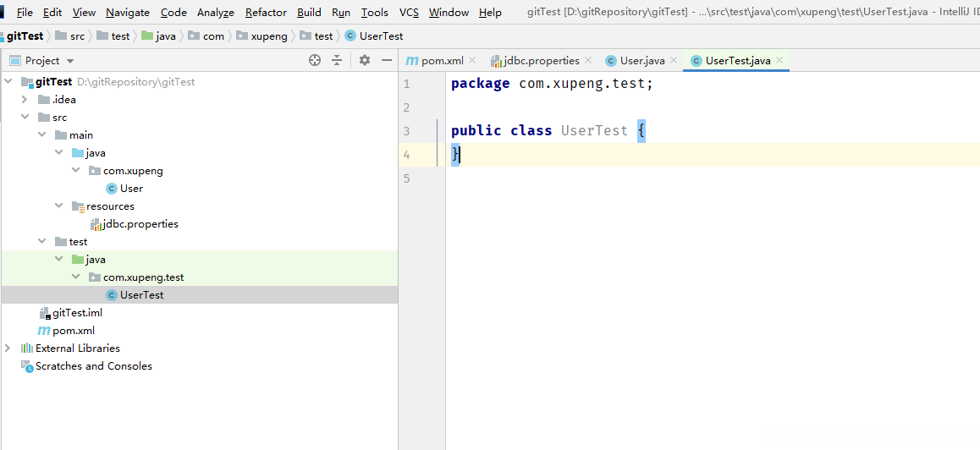Open the File menu
Image resolution: width=980 pixels, height=450 pixels.
click(25, 13)
